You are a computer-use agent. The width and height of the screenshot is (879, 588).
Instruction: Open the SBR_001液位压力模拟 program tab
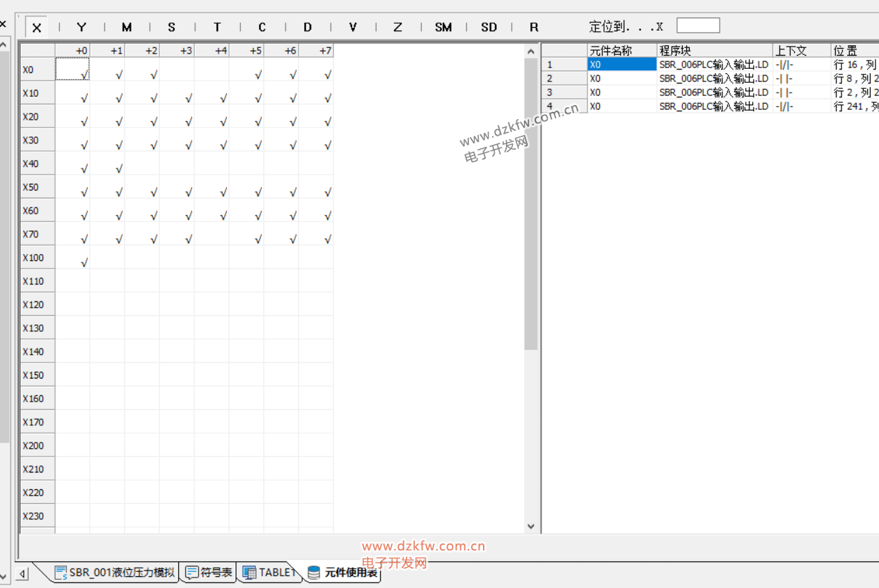tap(115, 573)
